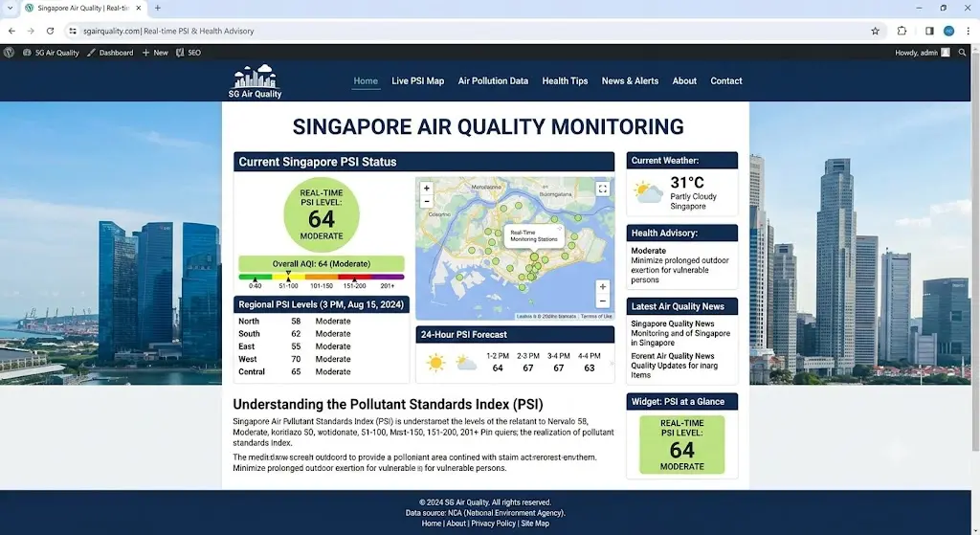980x535 pixels.
Task: Select the Home navigation item
Action: tap(366, 80)
